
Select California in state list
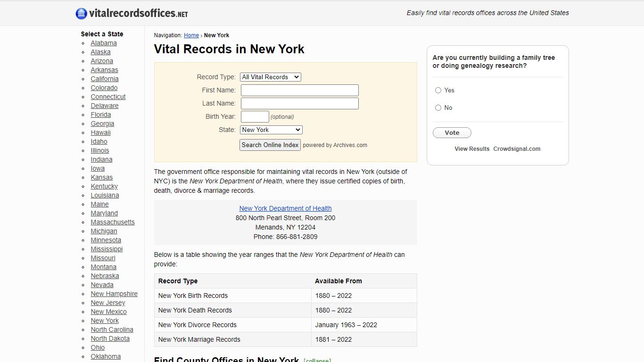105,79
